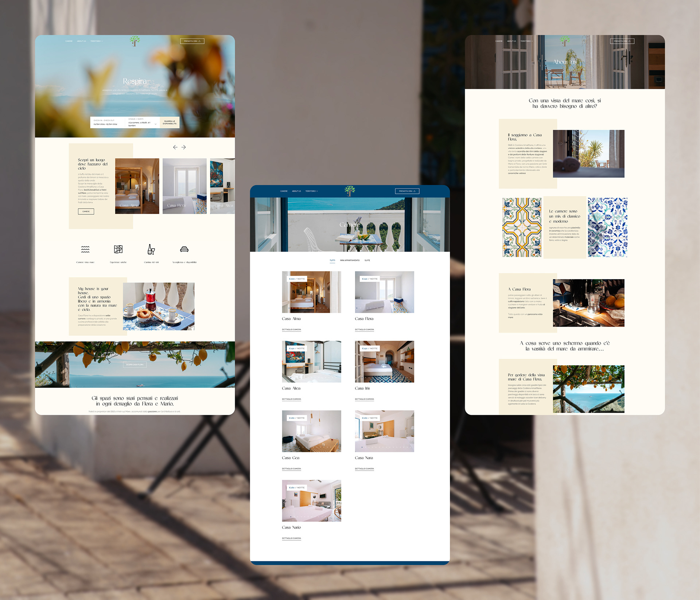
Task: Click the right carousel arrow on homepage
Action: 184,147
